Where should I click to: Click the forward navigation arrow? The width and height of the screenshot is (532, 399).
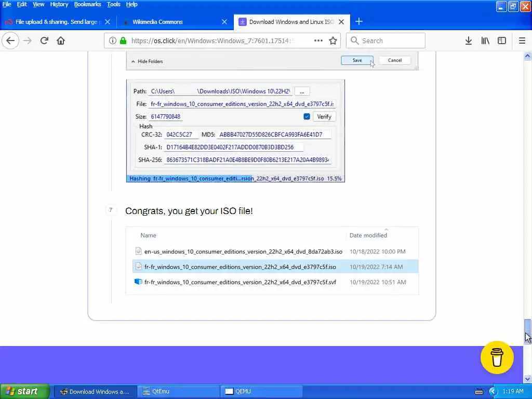(28, 41)
